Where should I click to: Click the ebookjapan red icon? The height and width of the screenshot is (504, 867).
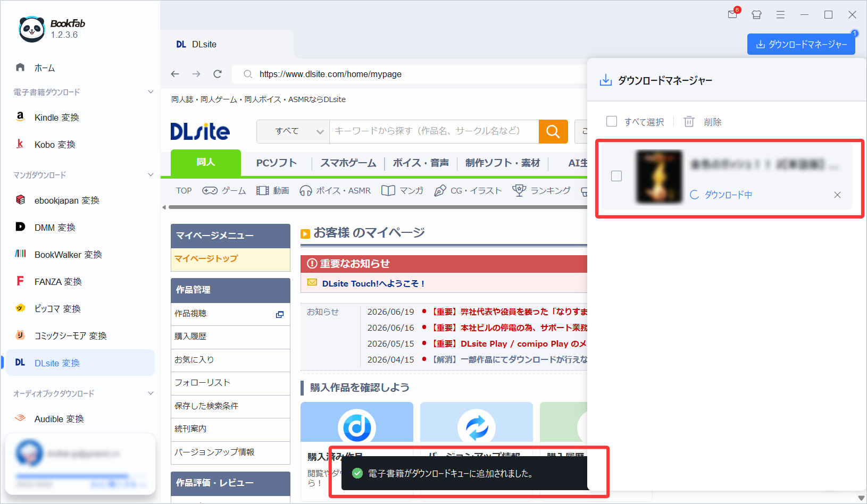(20, 200)
